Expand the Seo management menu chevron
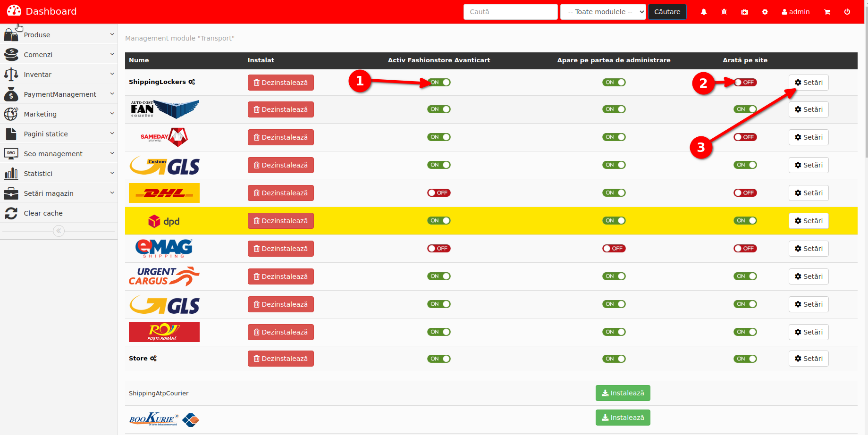Viewport: 868px width, 435px height. point(112,153)
